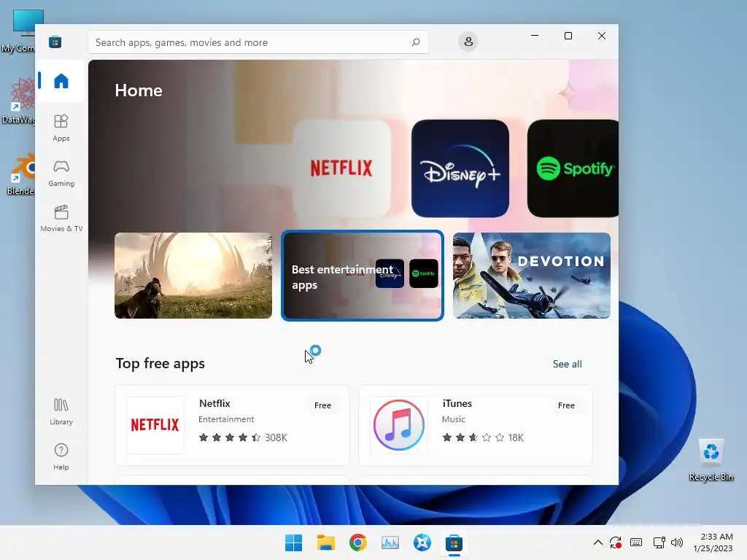747x560 pixels.
Task: Go to the Gaming section
Action: [x=61, y=173]
